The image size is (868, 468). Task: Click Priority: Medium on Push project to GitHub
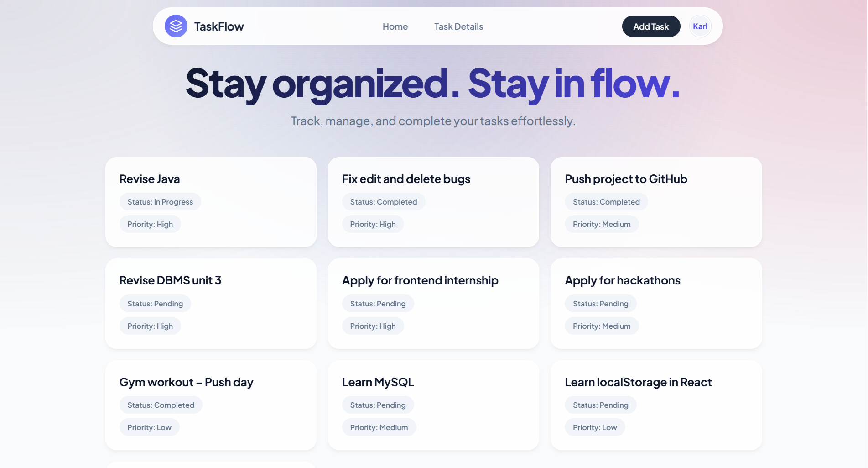602,224
